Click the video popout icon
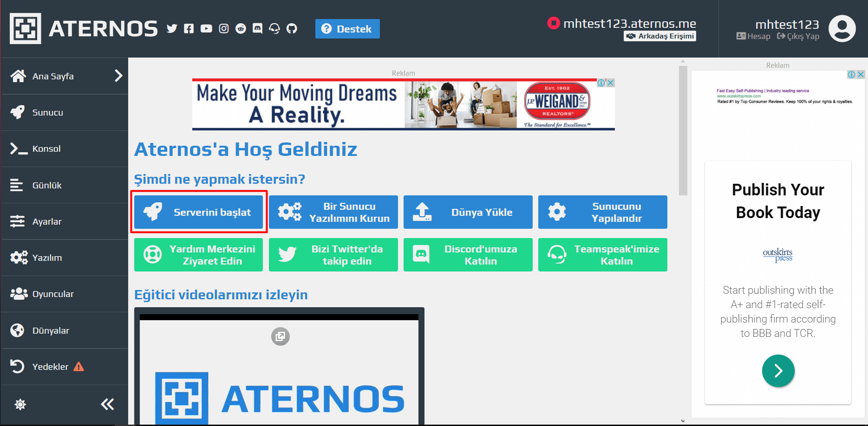The width and height of the screenshot is (868, 426). click(281, 336)
